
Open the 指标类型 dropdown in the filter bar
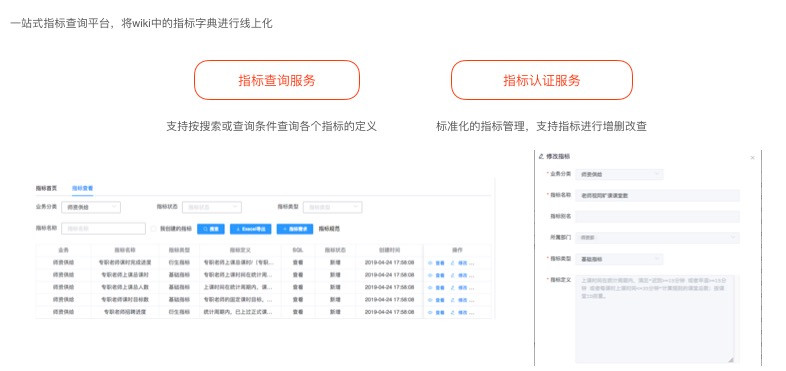pyautogui.click(x=332, y=207)
